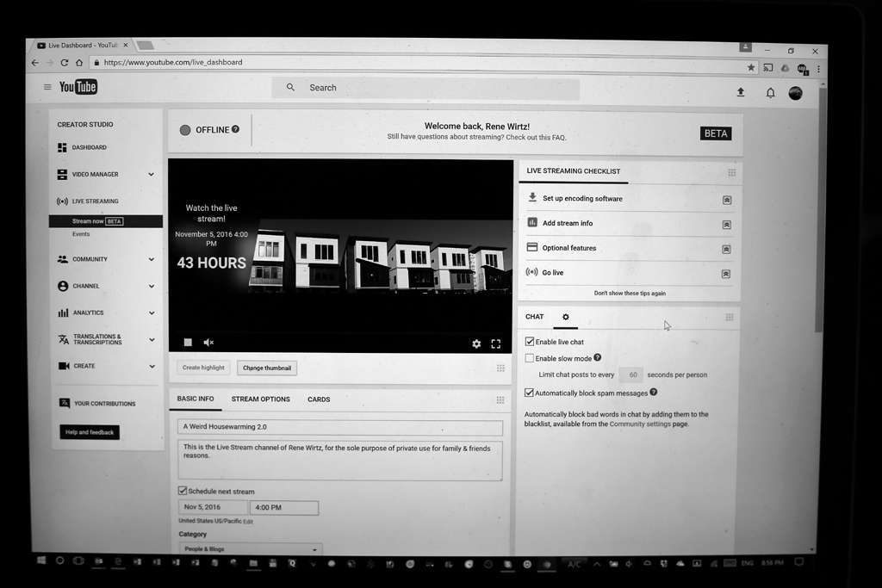Expand Translations & Transcriptions
882x588 pixels.
pyautogui.click(x=152, y=339)
